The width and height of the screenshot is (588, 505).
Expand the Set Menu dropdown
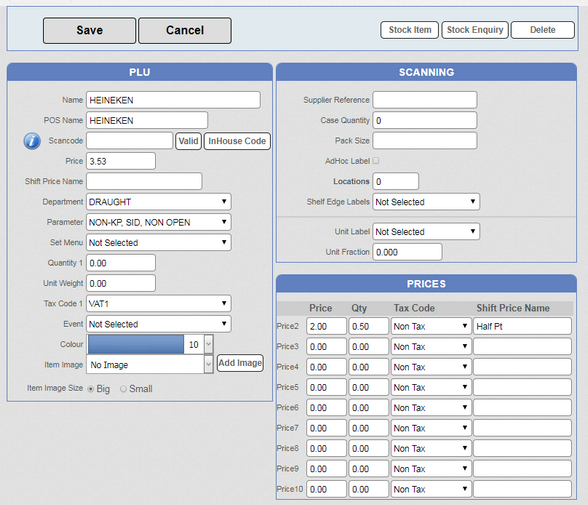pyautogui.click(x=159, y=243)
